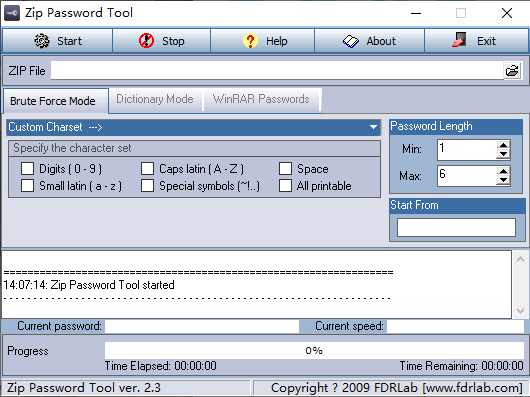Viewport: 530px width, 397px height.
Task: Click the Current password field
Action: [202, 326]
